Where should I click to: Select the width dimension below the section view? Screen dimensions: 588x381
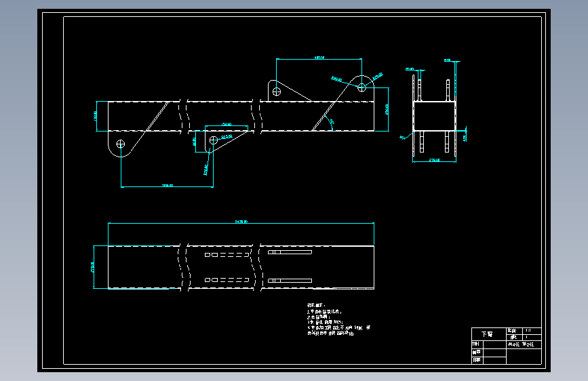click(x=434, y=160)
